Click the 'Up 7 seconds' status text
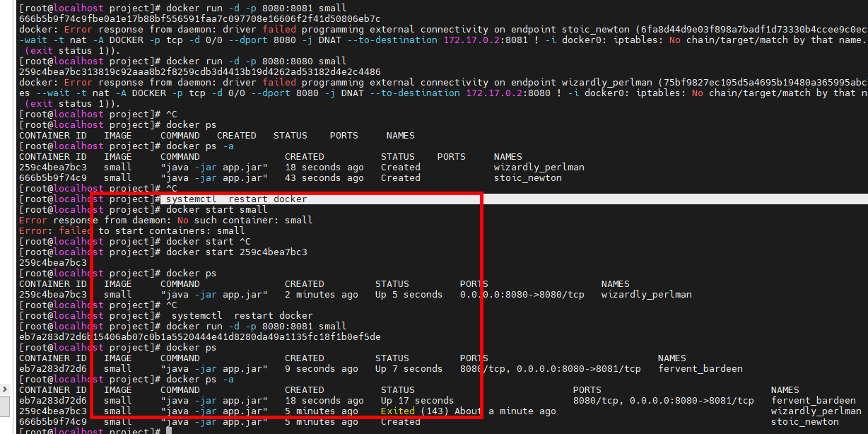868x434 pixels. pyautogui.click(x=409, y=368)
